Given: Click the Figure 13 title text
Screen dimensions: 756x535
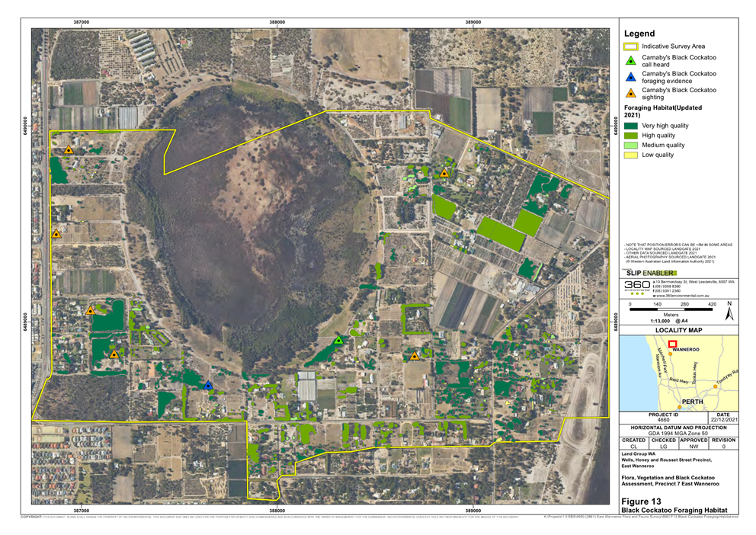Looking at the screenshot, I should pyautogui.click(x=641, y=501).
